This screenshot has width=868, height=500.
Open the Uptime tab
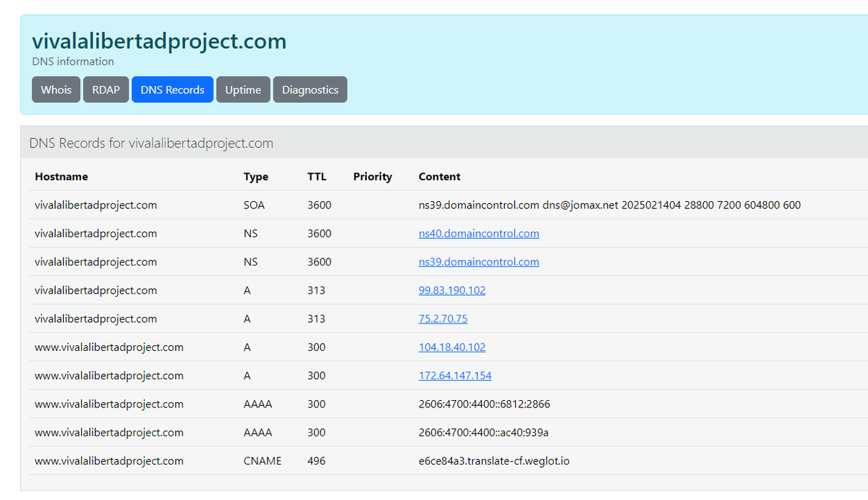pyautogui.click(x=243, y=90)
